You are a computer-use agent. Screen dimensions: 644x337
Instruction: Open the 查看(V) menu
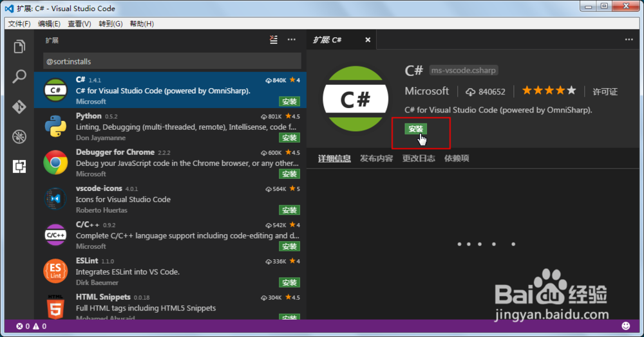click(79, 24)
